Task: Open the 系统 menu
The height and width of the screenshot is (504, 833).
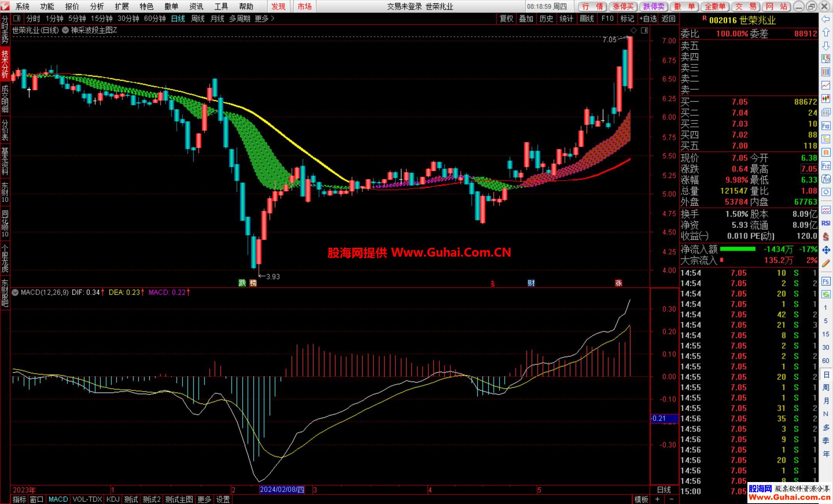Action: point(22,6)
